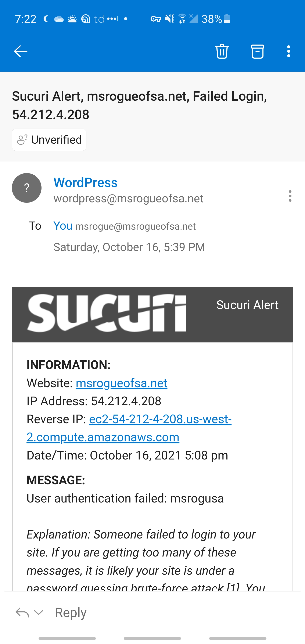The width and height of the screenshot is (305, 644).
Task: Open the top-right overflow menu
Action: [289, 51]
